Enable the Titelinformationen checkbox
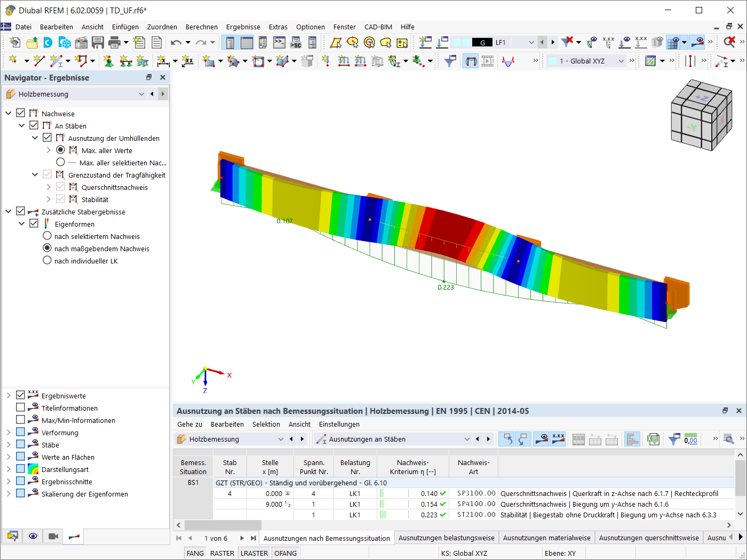This screenshot has height=560, width=747. pyautogui.click(x=21, y=407)
